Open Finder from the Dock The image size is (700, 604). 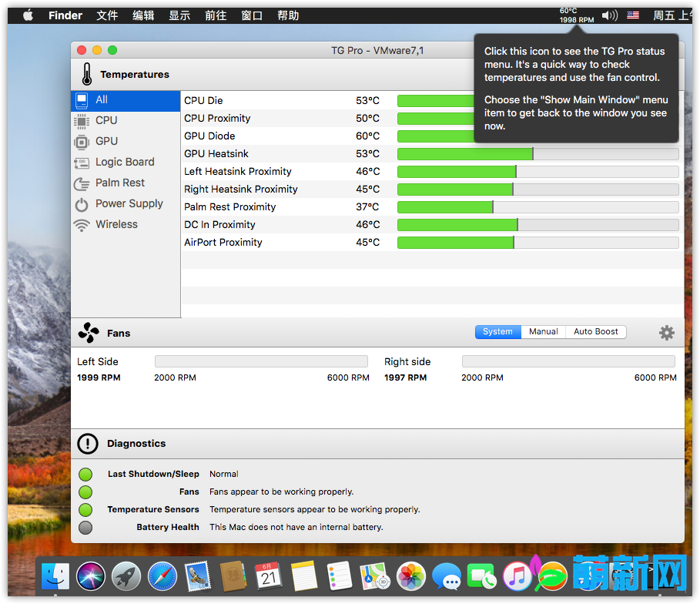55,576
